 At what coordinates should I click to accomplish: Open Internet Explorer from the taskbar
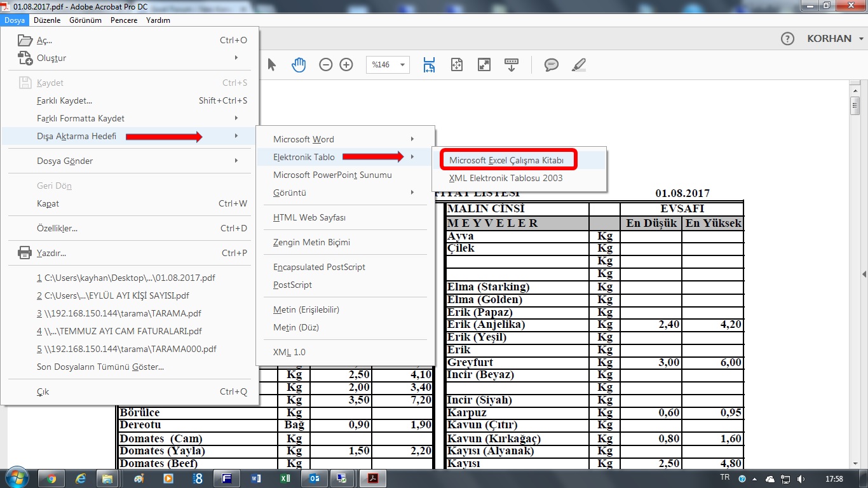pos(80,478)
